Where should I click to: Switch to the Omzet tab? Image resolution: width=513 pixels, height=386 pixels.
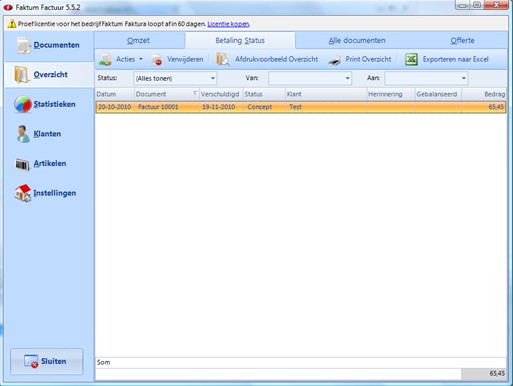[x=138, y=41]
